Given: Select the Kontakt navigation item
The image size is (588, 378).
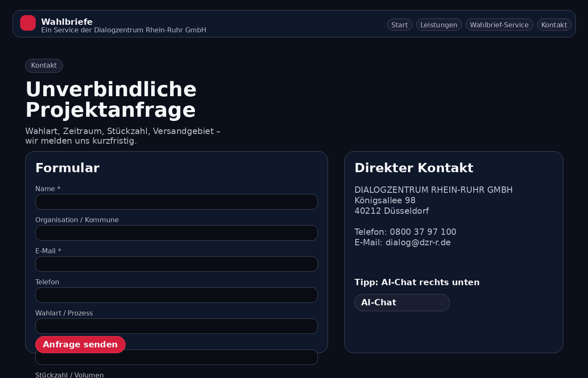Looking at the screenshot, I should point(554,24).
